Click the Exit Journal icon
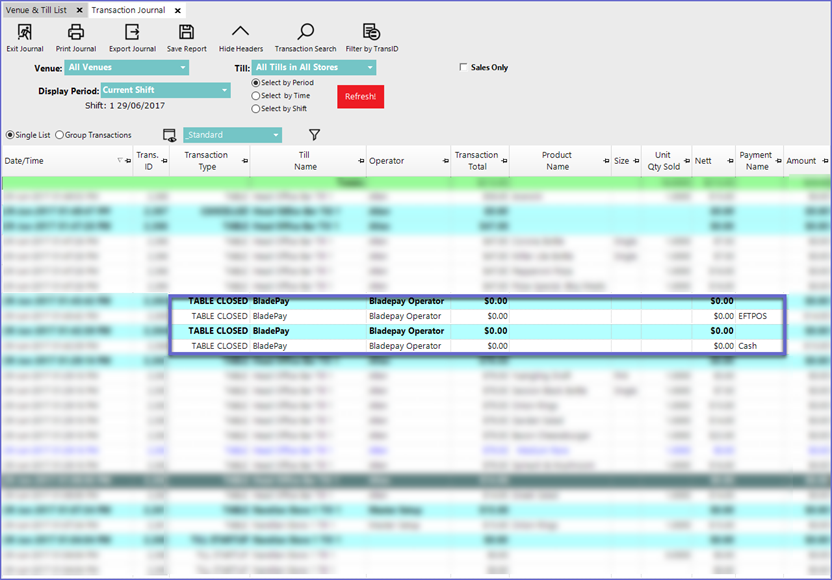Screen dimensions: 832x580 [x=25, y=32]
